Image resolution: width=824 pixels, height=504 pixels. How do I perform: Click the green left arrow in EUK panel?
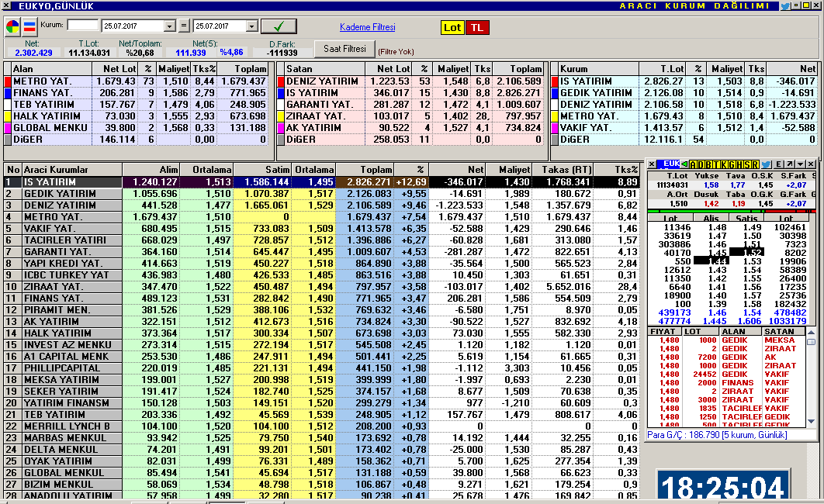(684, 164)
